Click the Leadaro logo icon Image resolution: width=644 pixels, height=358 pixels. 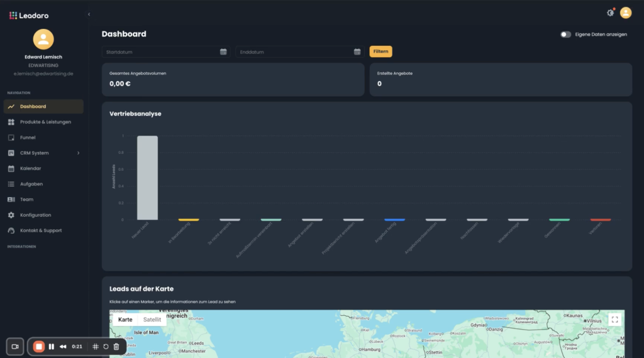pyautogui.click(x=13, y=16)
